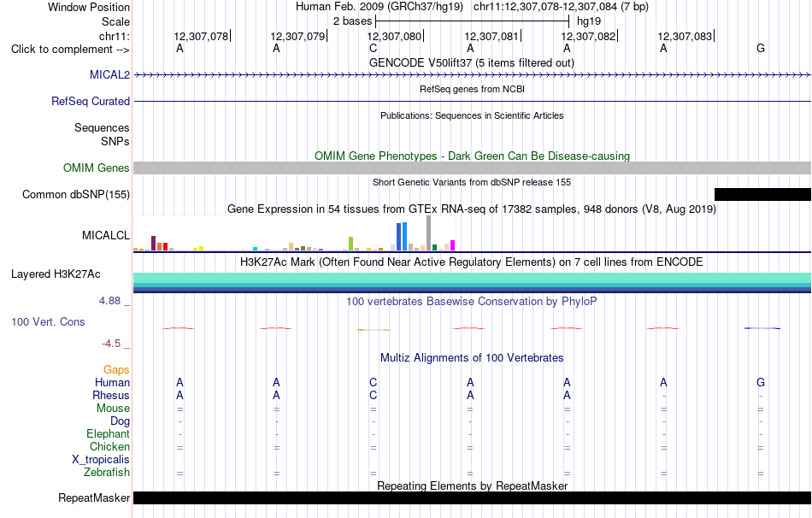Click the 12,307,080 position label
The image size is (812, 518).
coord(394,36)
